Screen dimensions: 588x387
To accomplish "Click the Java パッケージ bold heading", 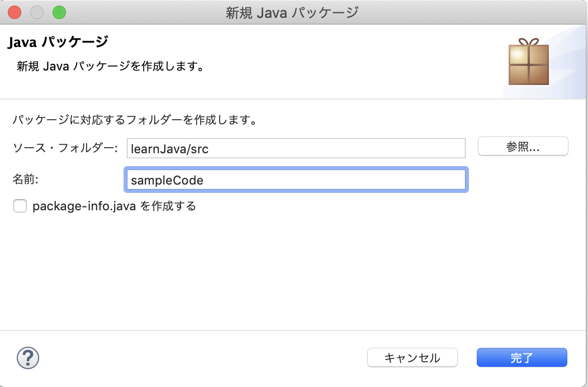I will tap(58, 42).
